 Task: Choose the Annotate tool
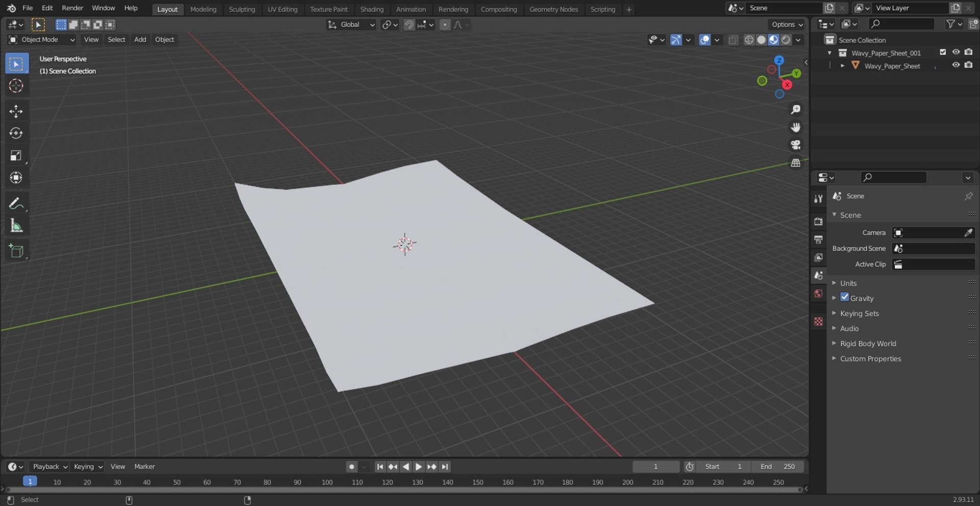(x=16, y=204)
